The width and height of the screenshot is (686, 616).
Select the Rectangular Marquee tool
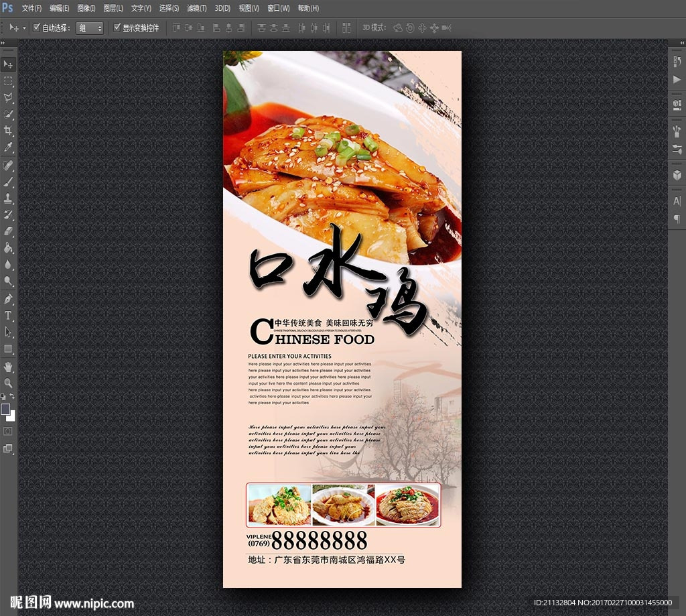coord(8,81)
